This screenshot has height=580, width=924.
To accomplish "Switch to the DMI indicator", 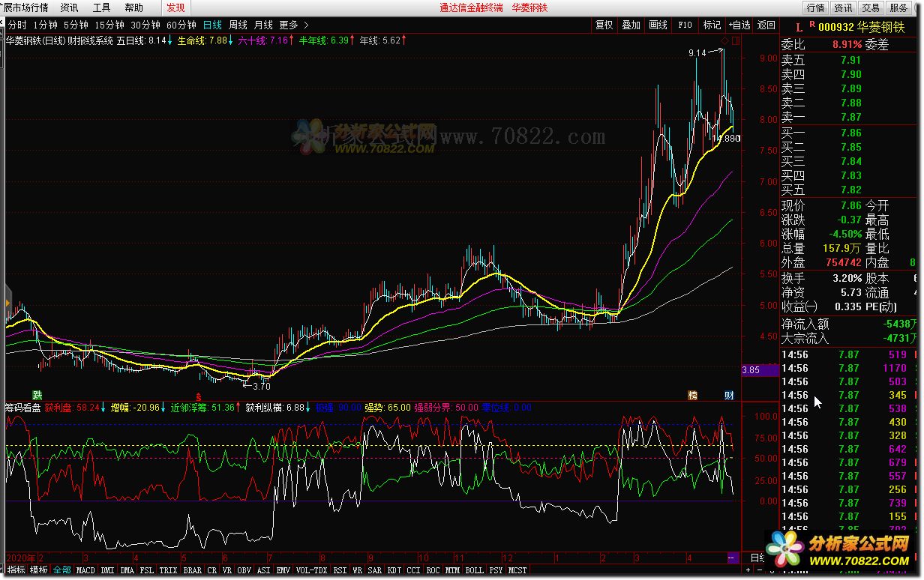I will [x=108, y=570].
